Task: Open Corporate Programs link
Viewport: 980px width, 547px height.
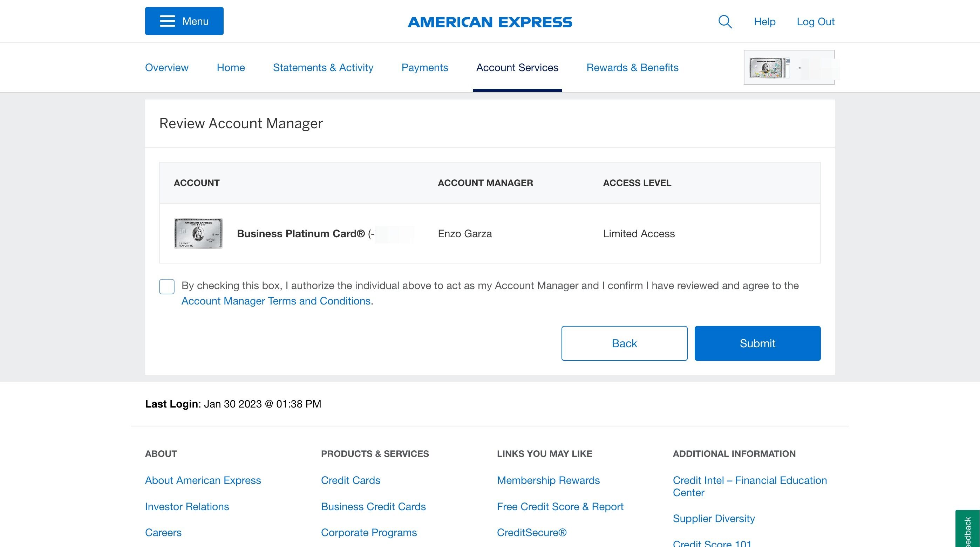Action: [x=369, y=533]
